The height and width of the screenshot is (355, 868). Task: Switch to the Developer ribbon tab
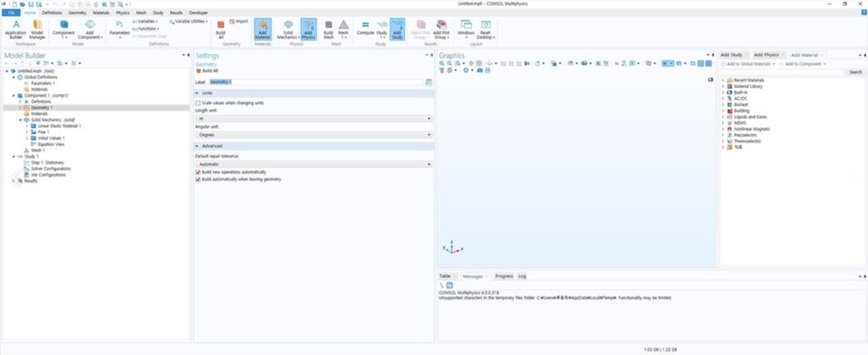tap(198, 13)
